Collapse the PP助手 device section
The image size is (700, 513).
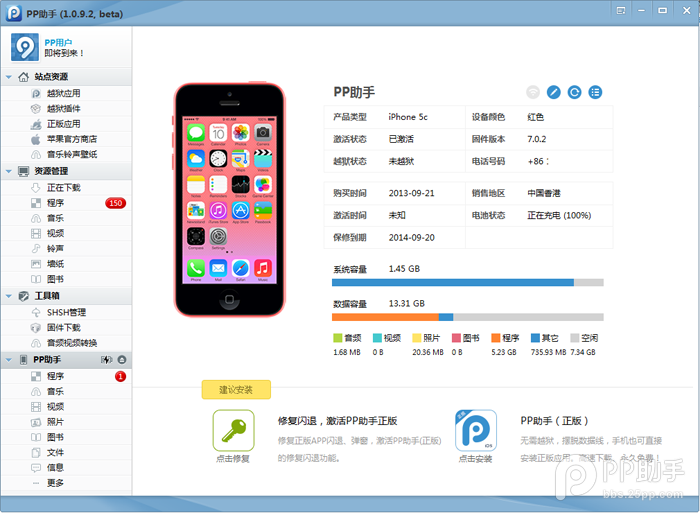pyautogui.click(x=9, y=359)
